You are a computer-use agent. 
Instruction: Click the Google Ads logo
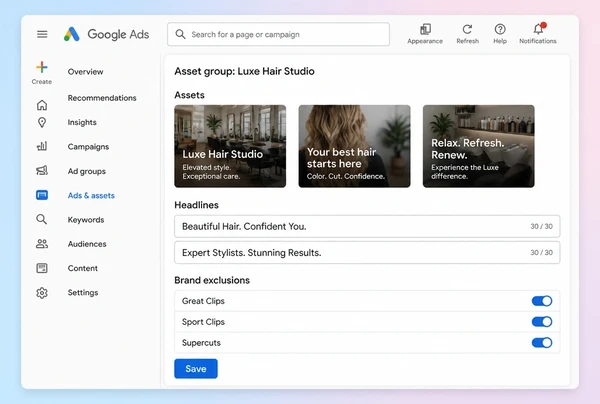106,34
